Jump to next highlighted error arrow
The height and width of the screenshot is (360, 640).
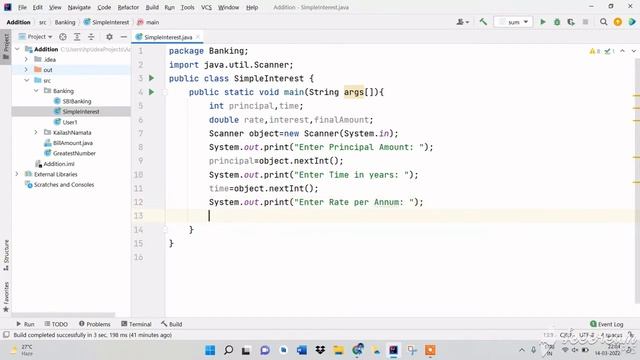(x=633, y=51)
